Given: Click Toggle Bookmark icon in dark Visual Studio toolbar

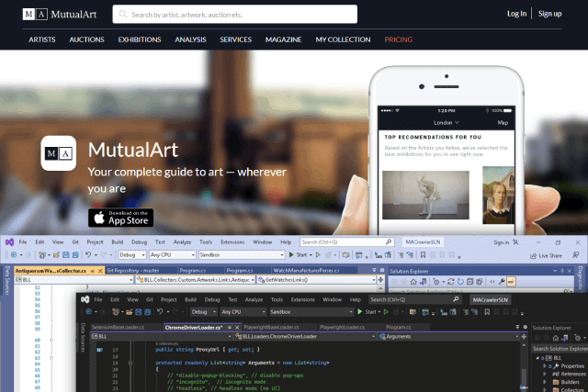Looking at the screenshot, I should pos(487,312).
